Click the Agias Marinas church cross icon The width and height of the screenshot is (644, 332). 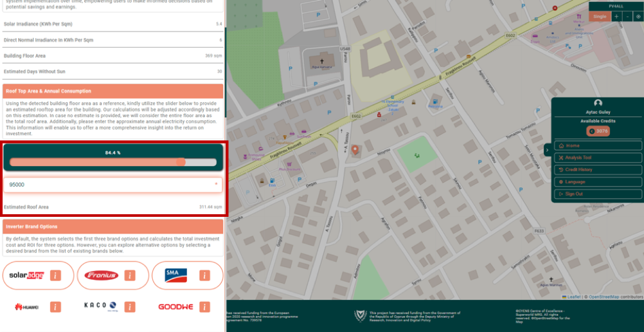pos(551,279)
